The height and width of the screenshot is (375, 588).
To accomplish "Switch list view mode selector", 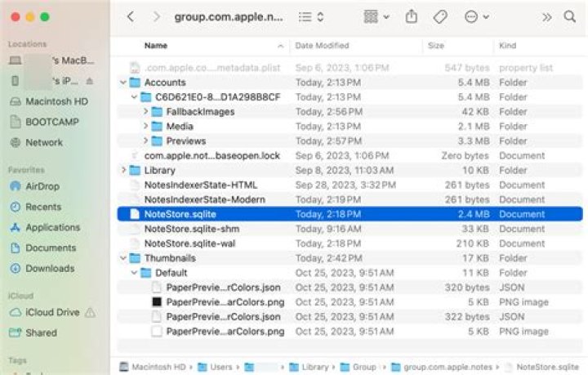I will coord(311,17).
